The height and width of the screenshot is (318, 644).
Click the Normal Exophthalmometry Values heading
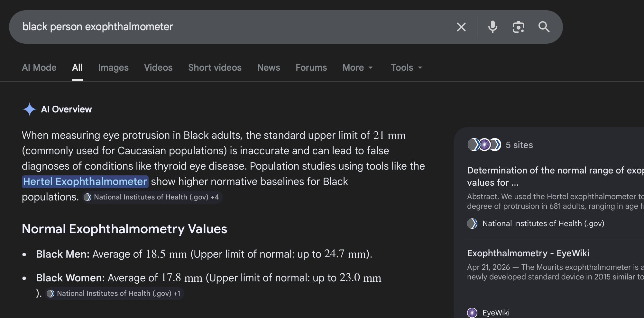(x=124, y=229)
